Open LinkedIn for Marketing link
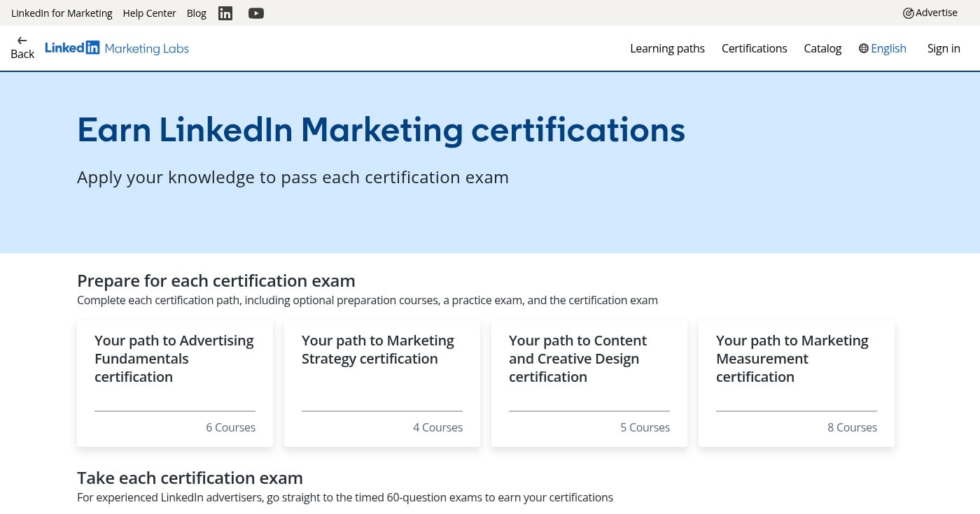 tap(62, 13)
